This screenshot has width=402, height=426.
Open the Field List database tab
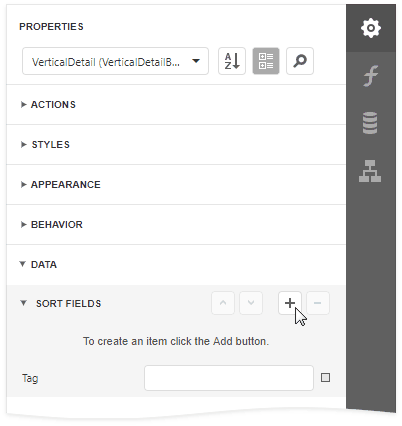370,123
